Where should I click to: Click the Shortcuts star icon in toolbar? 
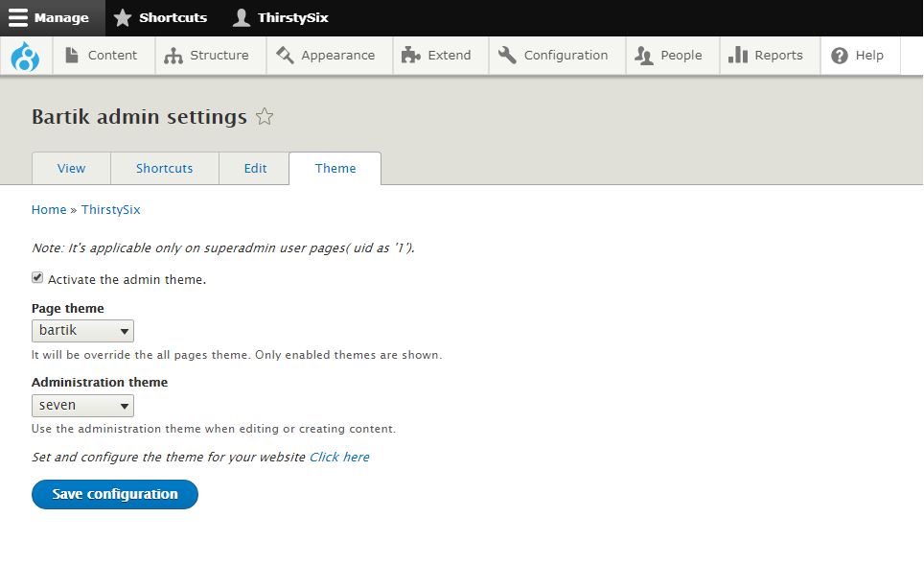pyautogui.click(x=123, y=17)
